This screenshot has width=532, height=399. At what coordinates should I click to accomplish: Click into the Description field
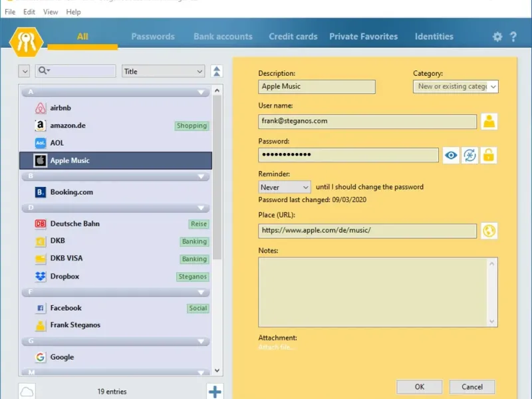[x=317, y=86]
